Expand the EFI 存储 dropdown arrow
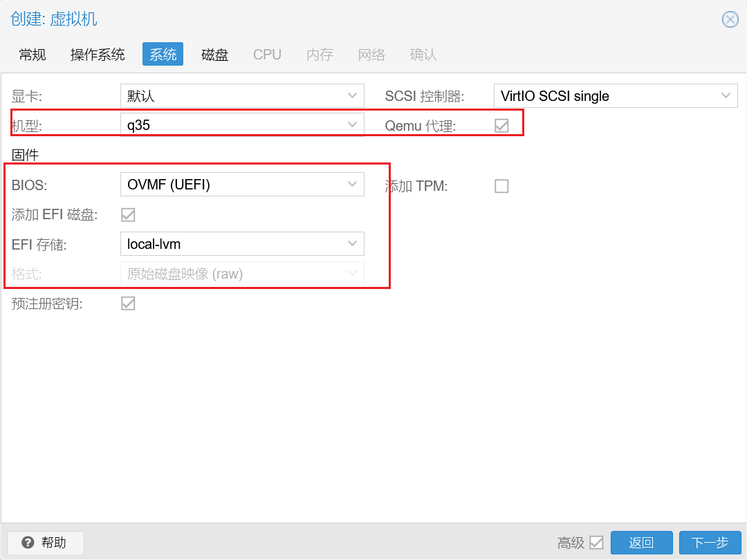This screenshot has height=560, width=747. (x=353, y=244)
